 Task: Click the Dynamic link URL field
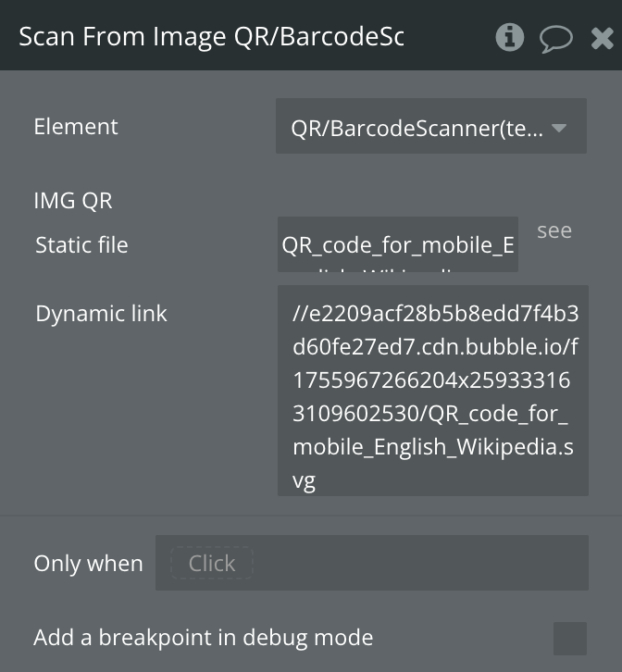tap(432, 391)
